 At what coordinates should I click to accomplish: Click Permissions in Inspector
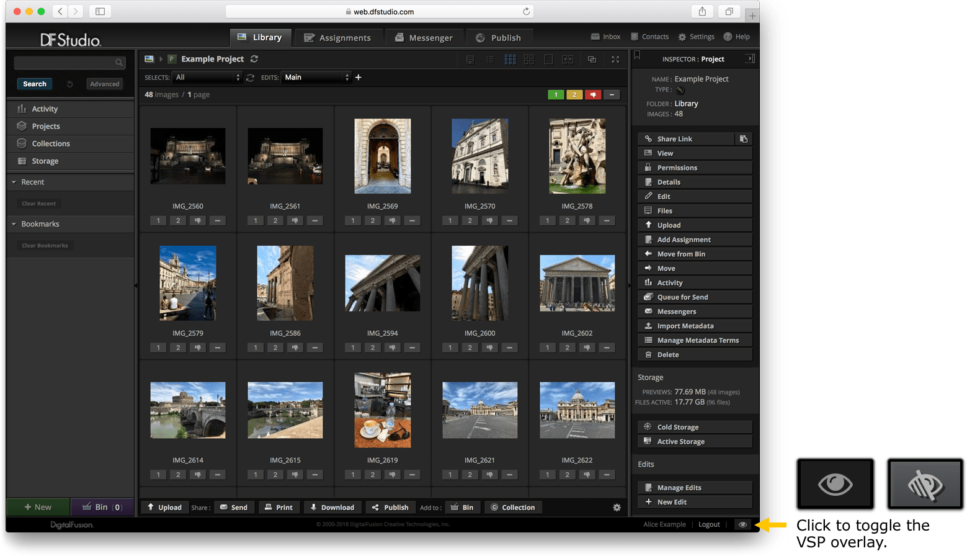click(x=695, y=168)
